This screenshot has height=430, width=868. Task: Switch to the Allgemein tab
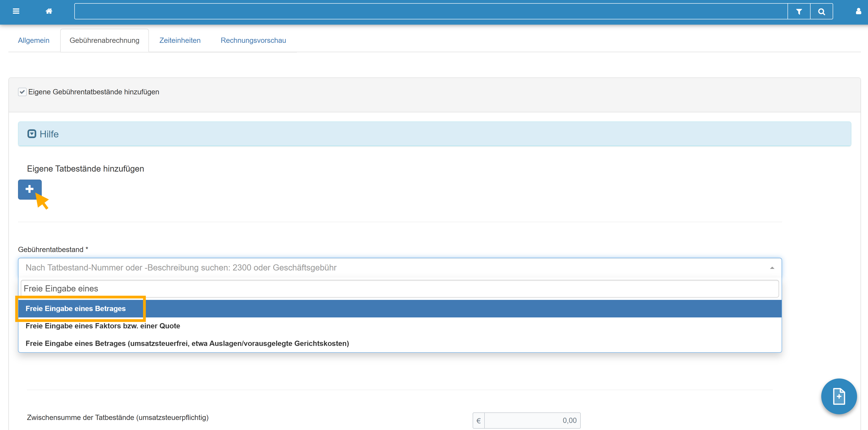33,40
